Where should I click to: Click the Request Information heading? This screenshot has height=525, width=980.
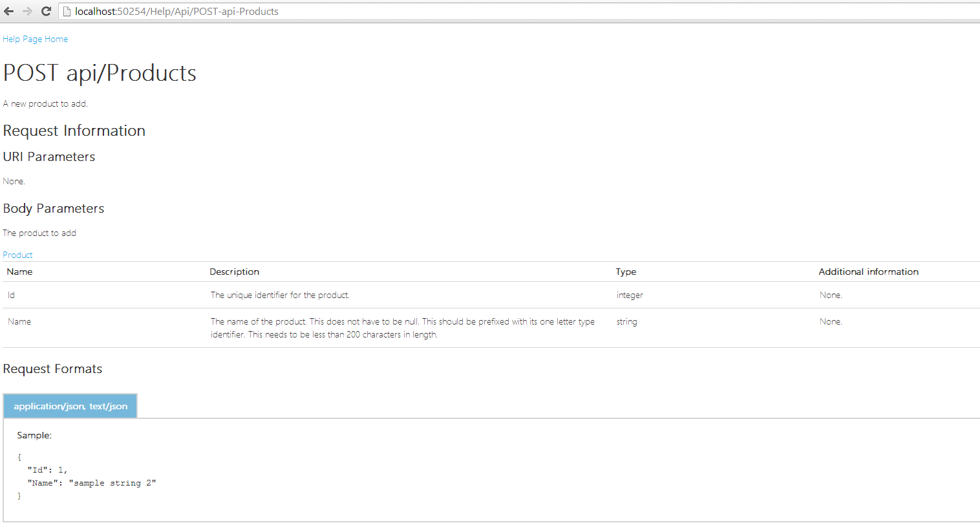pyautogui.click(x=74, y=131)
